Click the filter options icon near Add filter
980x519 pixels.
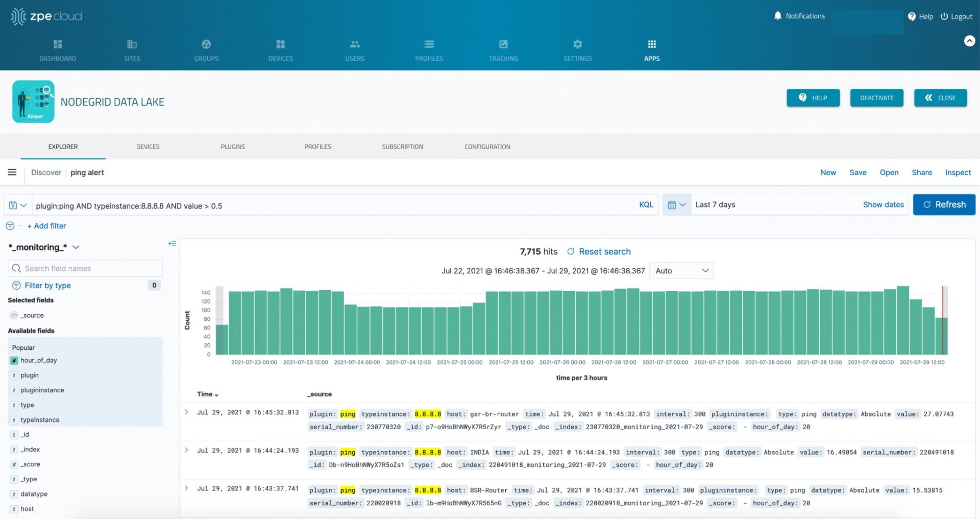point(10,226)
